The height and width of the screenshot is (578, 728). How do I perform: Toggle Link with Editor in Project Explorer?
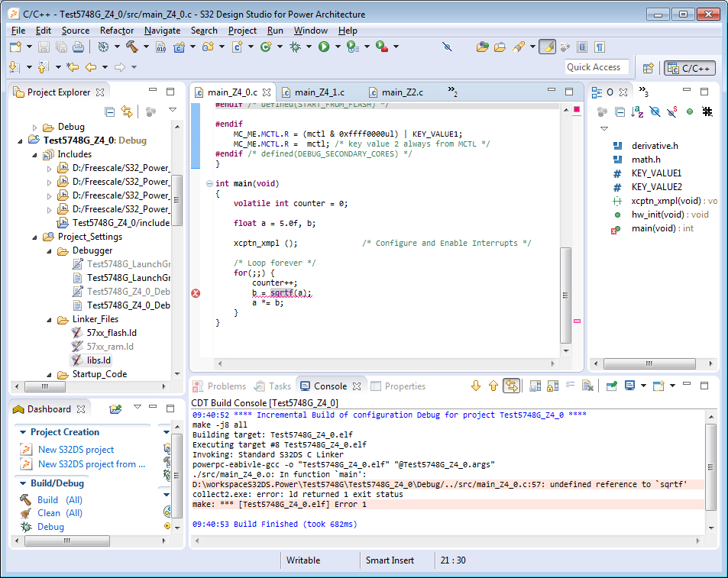127,111
